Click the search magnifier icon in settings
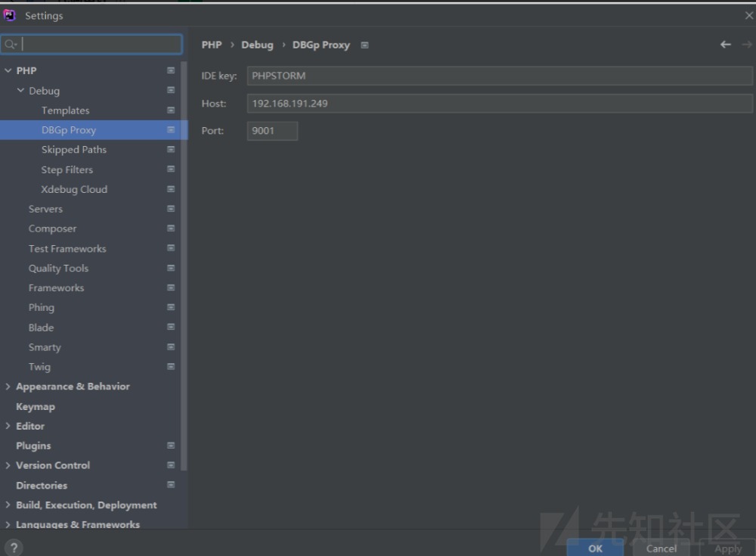The height and width of the screenshot is (556, 756). coord(10,45)
